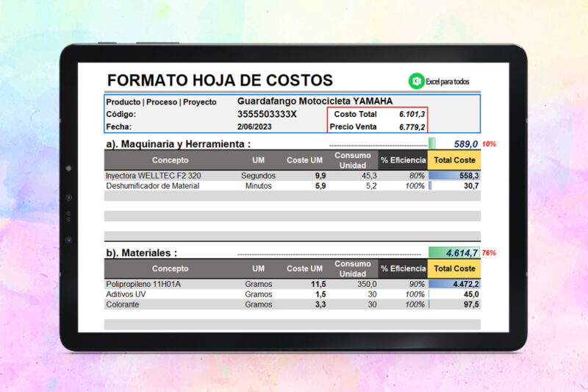Click 100% efficiency in the Deshumificador row

point(415,185)
